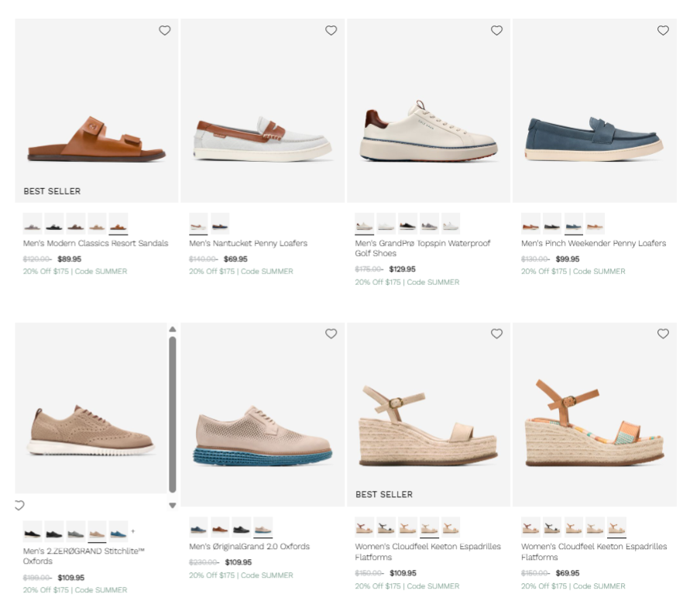Open Men's Nantucket Penny Loafers product page
This screenshot has height=604, width=700.
pyautogui.click(x=248, y=242)
